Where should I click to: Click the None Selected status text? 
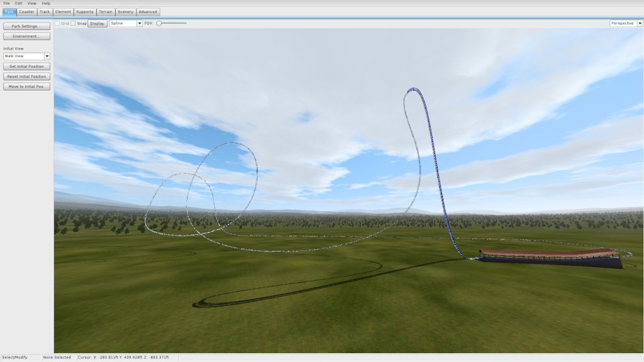click(x=57, y=358)
